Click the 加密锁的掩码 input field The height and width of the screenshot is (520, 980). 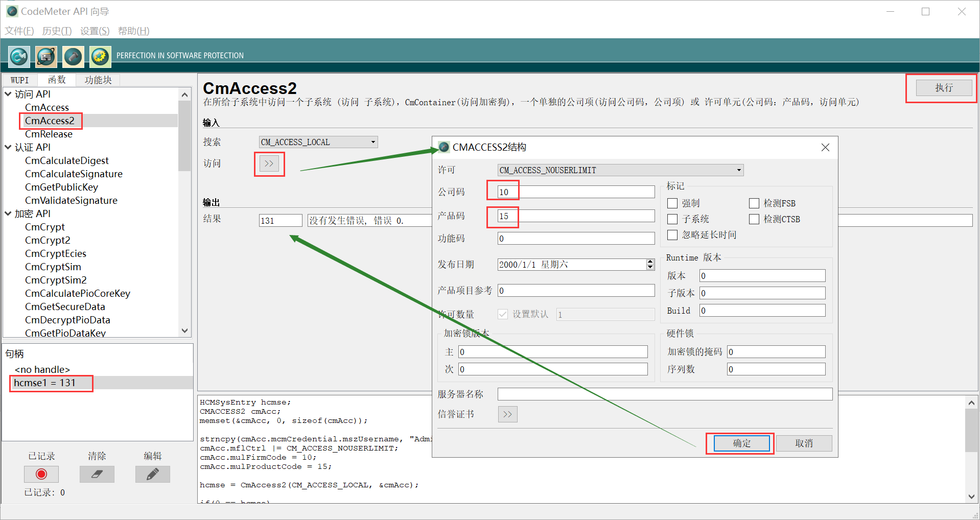coord(776,352)
